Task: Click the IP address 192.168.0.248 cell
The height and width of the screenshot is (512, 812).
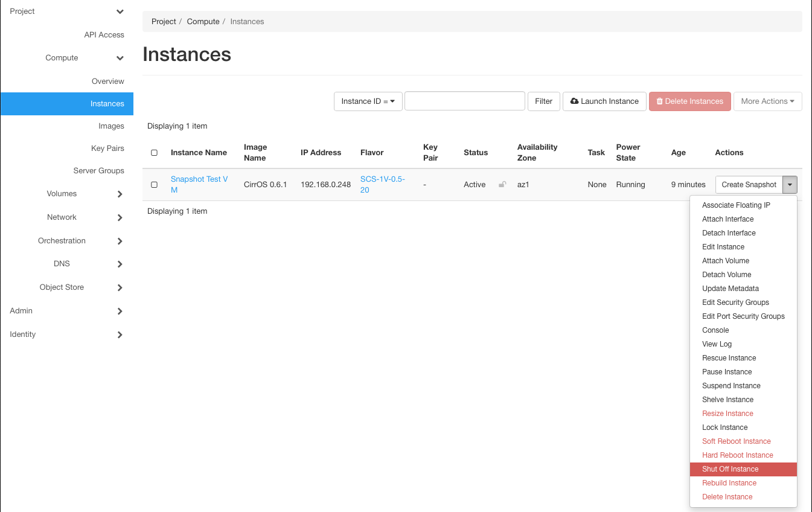Action: pyautogui.click(x=326, y=185)
